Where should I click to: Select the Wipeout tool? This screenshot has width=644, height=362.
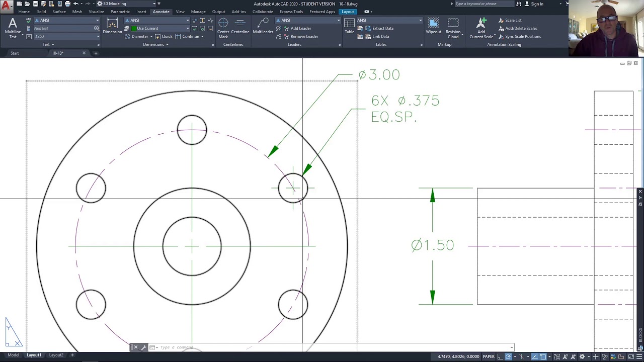tap(433, 26)
